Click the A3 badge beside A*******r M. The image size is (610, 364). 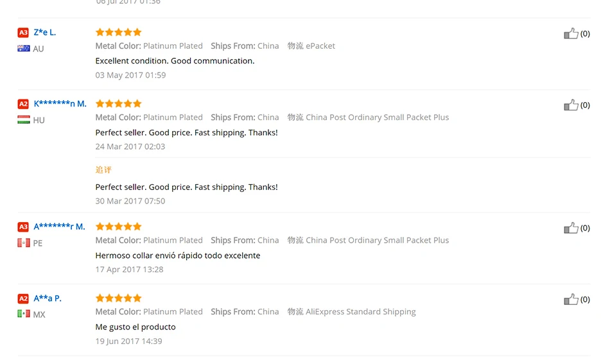click(23, 227)
